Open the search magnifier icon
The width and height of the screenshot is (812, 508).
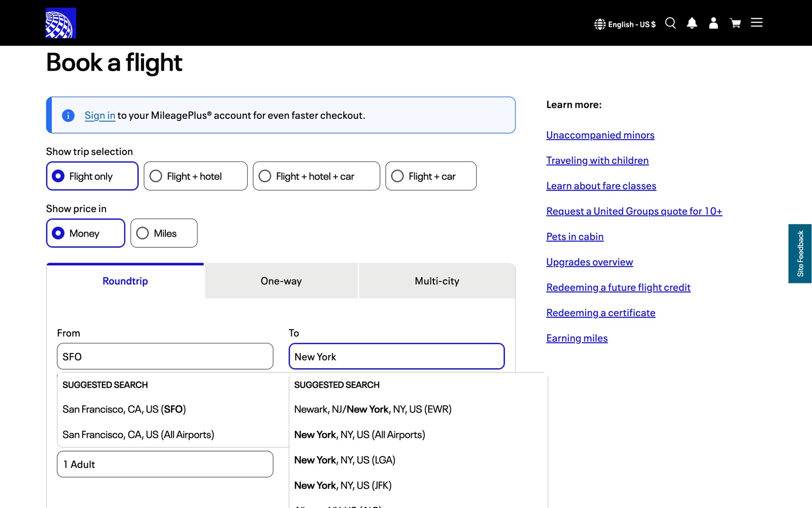pyautogui.click(x=670, y=23)
